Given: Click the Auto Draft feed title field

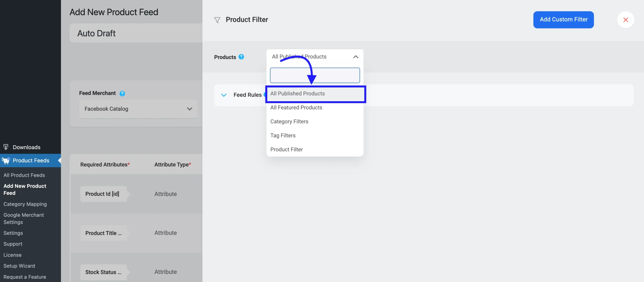Looking at the screenshot, I should click(x=136, y=33).
